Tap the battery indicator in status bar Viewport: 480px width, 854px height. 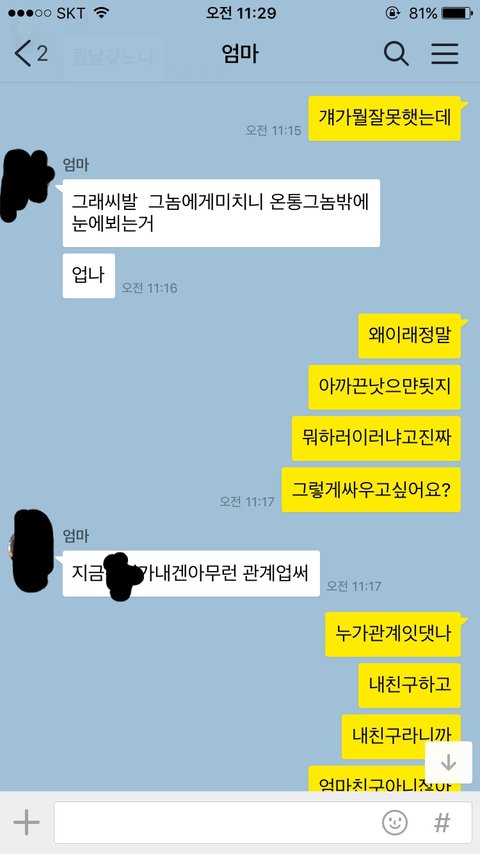[457, 13]
